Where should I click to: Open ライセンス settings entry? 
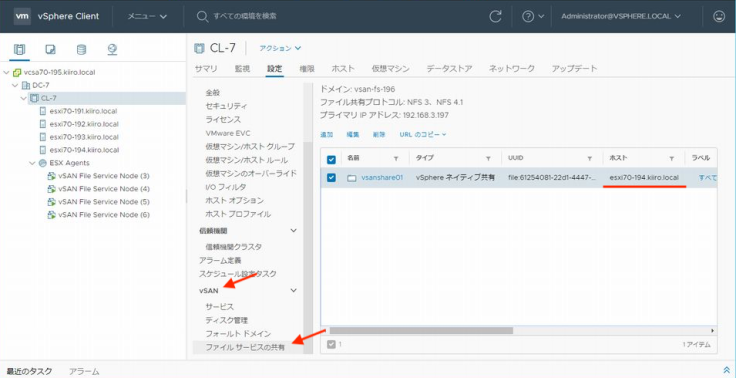[223, 120]
